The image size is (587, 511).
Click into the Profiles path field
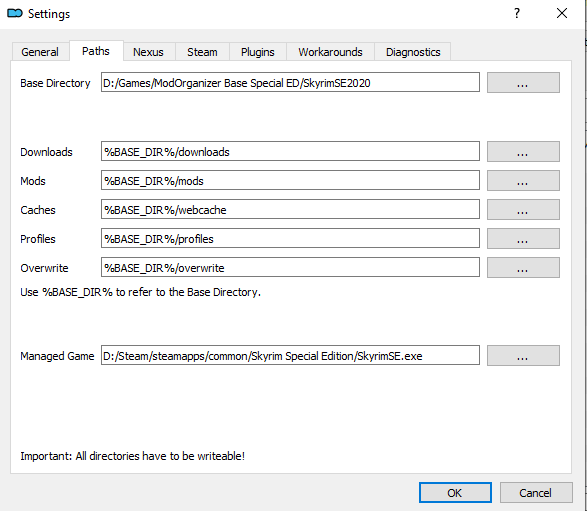(x=290, y=238)
